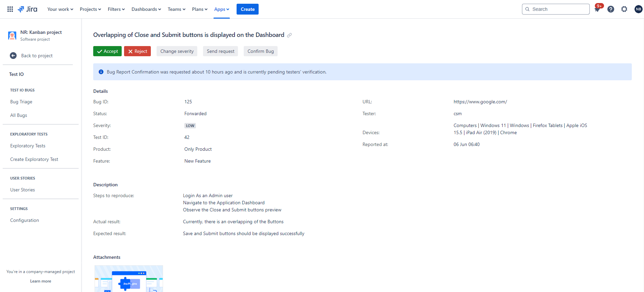This screenshot has height=292, width=644.
Task: Click the Description heading
Action: 105,185
